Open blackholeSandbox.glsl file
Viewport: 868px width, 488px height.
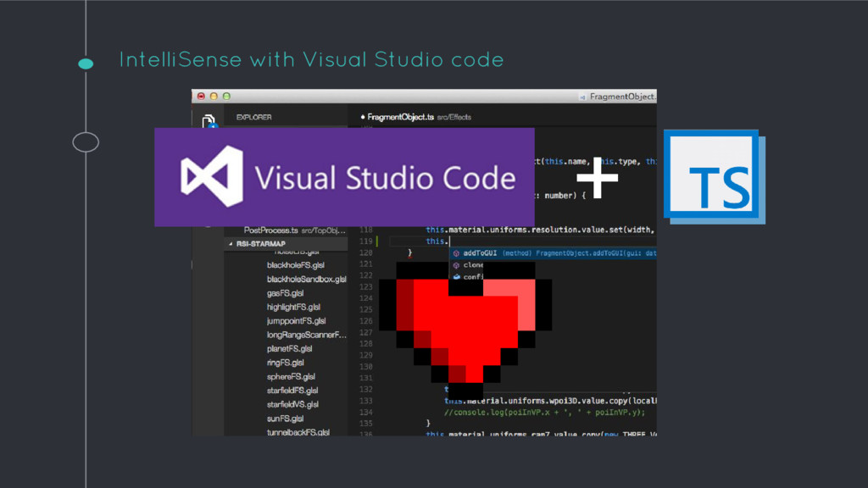click(x=307, y=279)
